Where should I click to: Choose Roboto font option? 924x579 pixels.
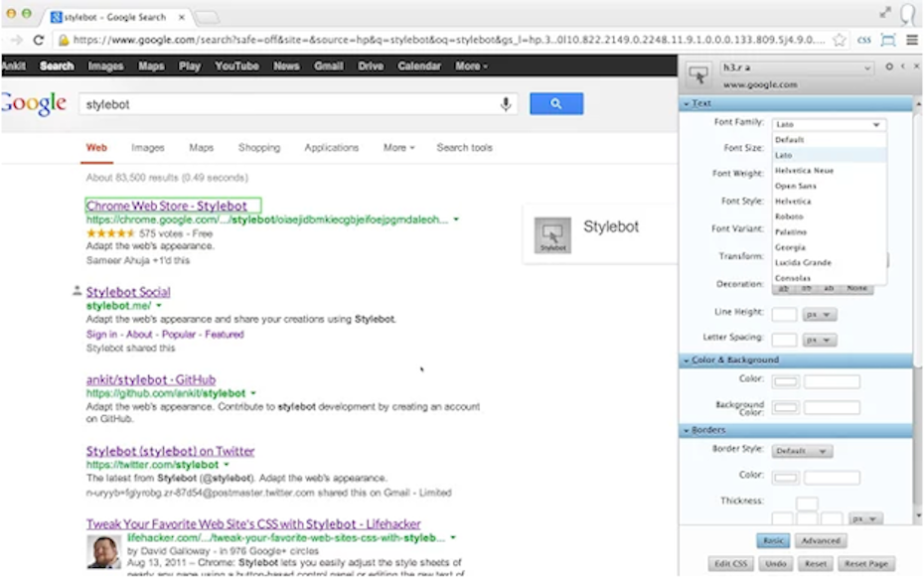[x=830, y=217]
